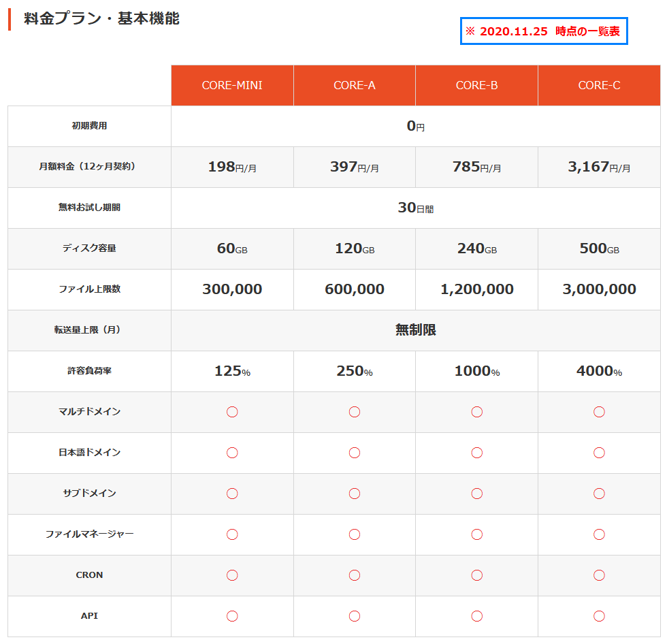Select the 240GB disk capacity cell
The height and width of the screenshot is (644, 667).
477,248
